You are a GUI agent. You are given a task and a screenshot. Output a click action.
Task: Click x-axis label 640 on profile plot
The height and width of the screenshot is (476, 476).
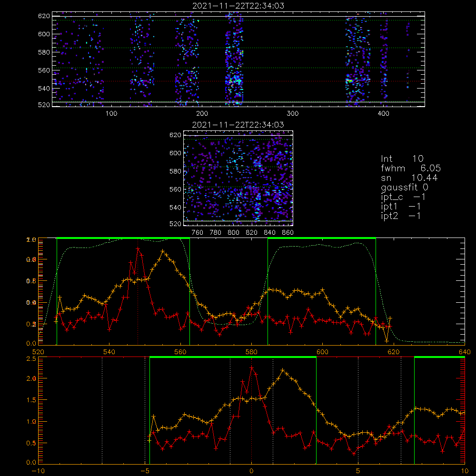coord(465,352)
